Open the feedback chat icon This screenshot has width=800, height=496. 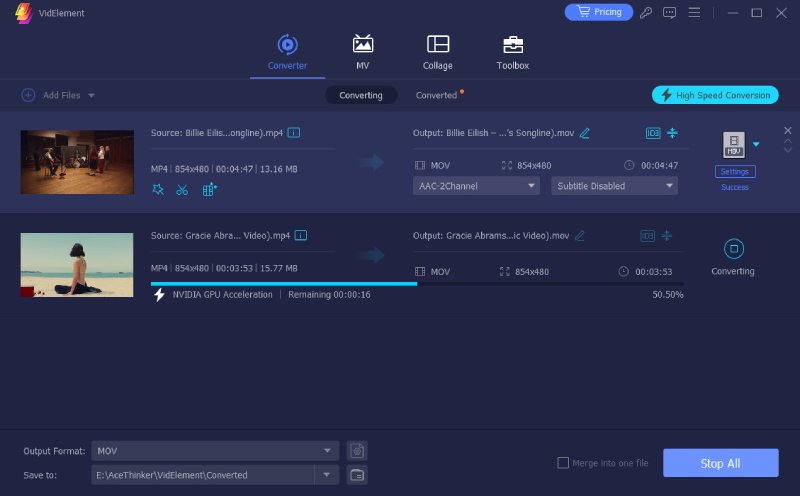tap(669, 12)
